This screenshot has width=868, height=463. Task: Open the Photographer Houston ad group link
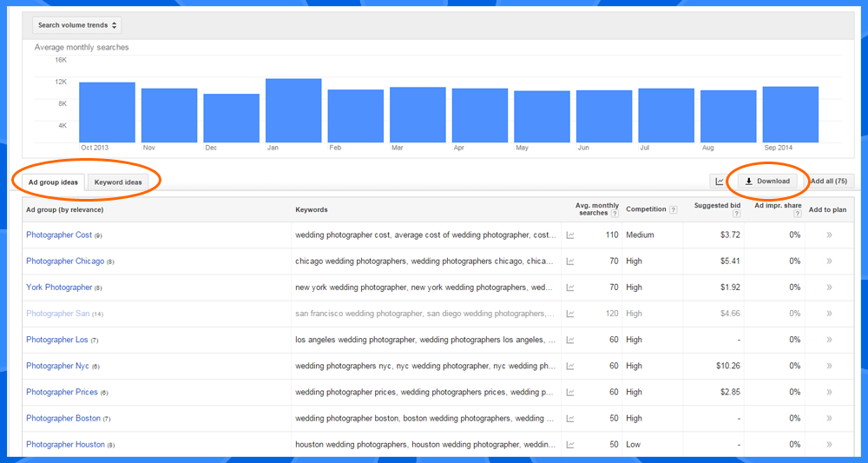point(65,444)
